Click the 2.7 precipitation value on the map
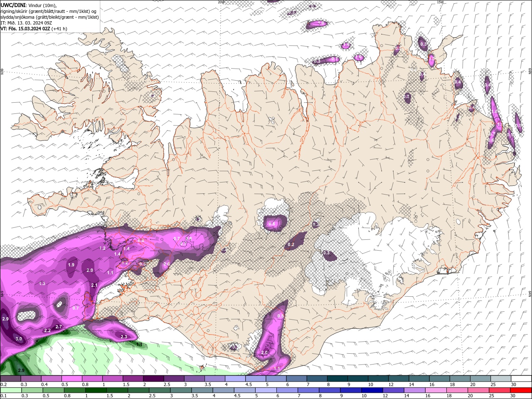This screenshot has width=532, height=399. (x=59, y=327)
